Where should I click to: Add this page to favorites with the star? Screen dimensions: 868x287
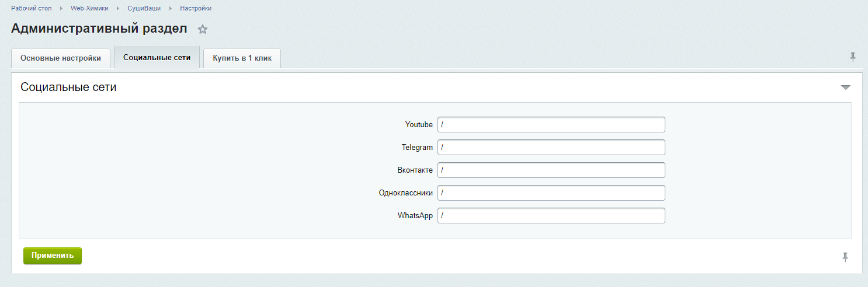pyautogui.click(x=203, y=30)
